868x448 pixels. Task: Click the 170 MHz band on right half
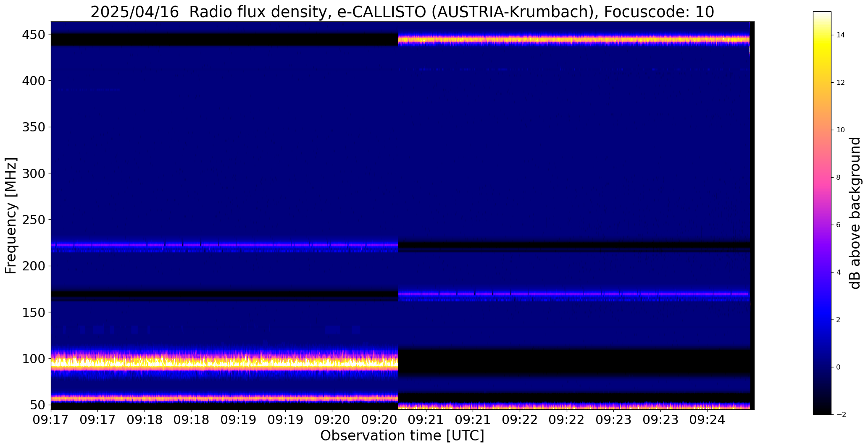pyautogui.click(x=574, y=294)
